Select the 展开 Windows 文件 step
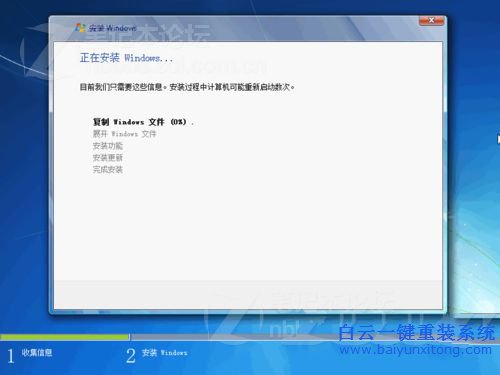The height and width of the screenshot is (375, 500). [x=124, y=134]
